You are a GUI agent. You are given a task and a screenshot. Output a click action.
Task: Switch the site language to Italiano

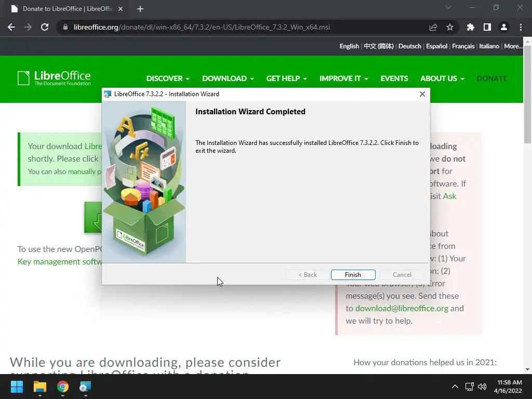489,46
